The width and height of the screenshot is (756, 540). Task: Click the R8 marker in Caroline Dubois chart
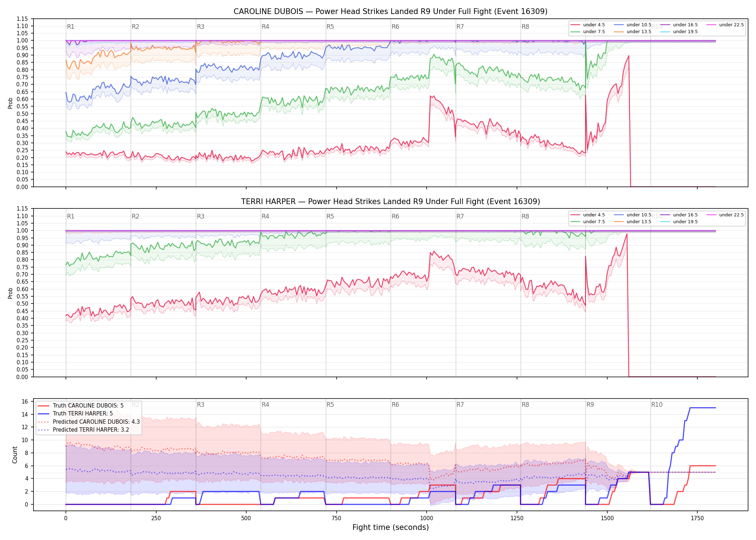click(x=525, y=27)
